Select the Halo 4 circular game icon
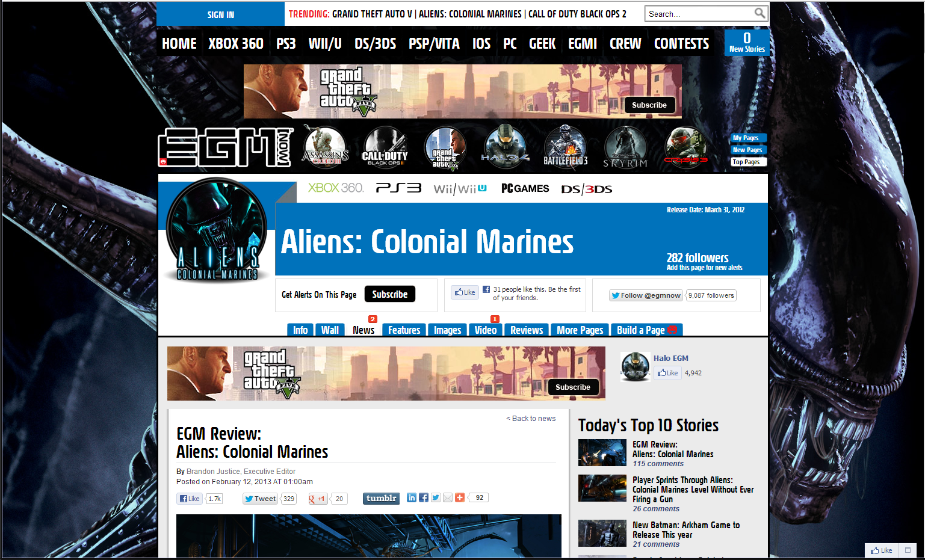Image resolution: width=925 pixels, height=560 pixels. pyautogui.click(x=506, y=147)
